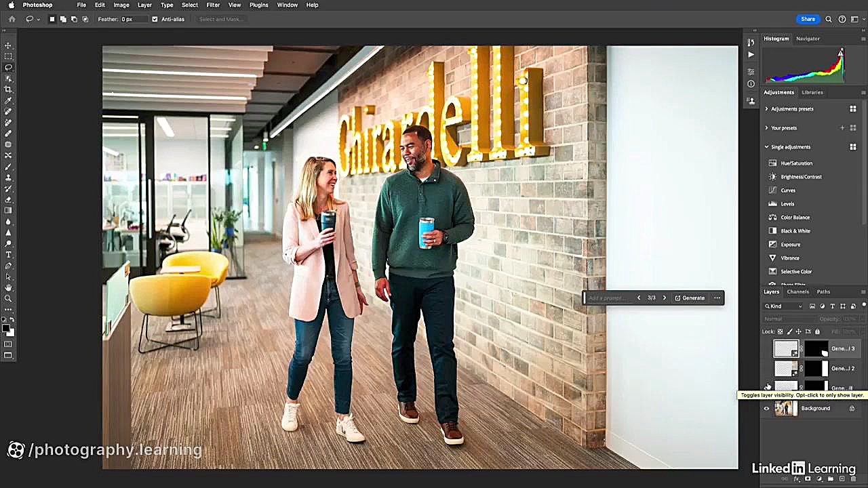Select the Eraser tool
This screenshot has width=868, height=488.
point(8,199)
